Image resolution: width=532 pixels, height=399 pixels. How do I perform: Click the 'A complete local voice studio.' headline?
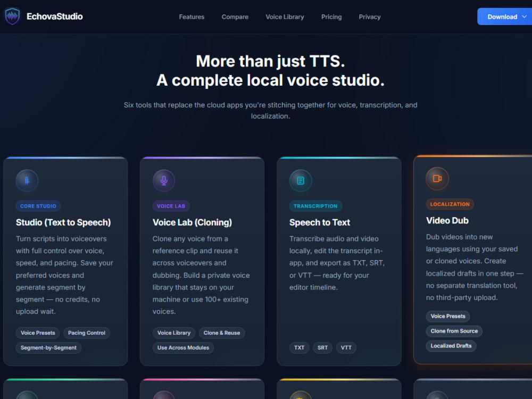point(270,80)
